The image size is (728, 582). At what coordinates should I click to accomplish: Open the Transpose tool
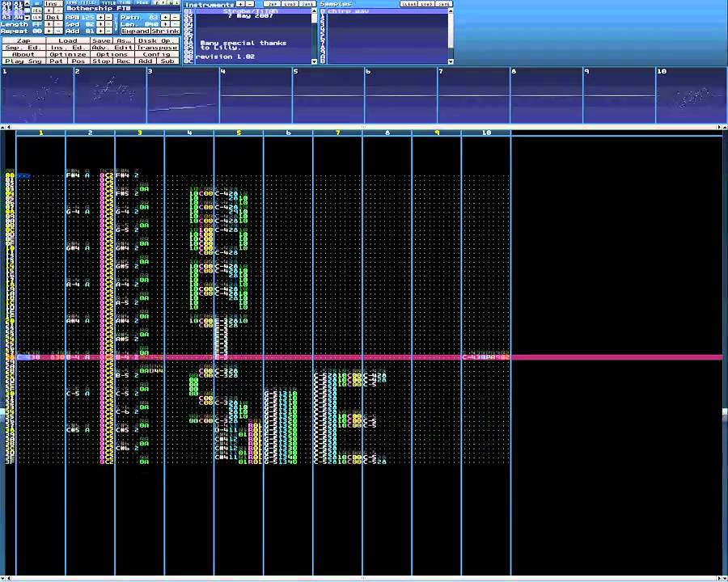pyautogui.click(x=157, y=48)
